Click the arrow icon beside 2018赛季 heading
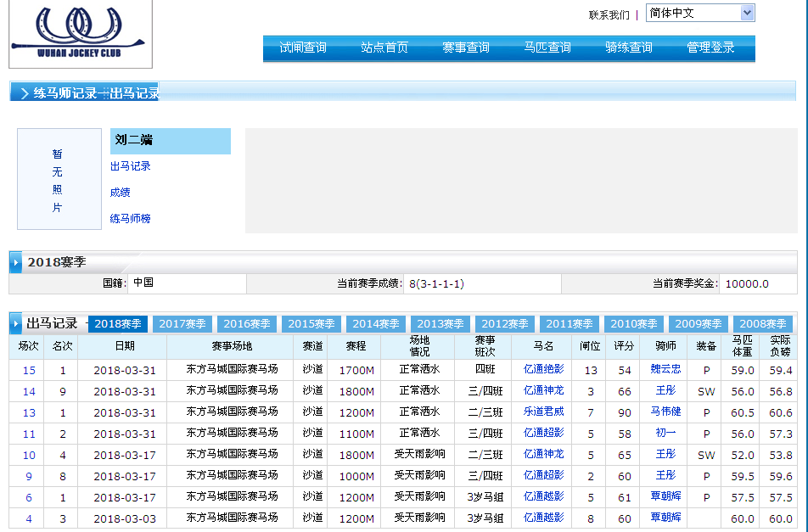 click(16, 263)
